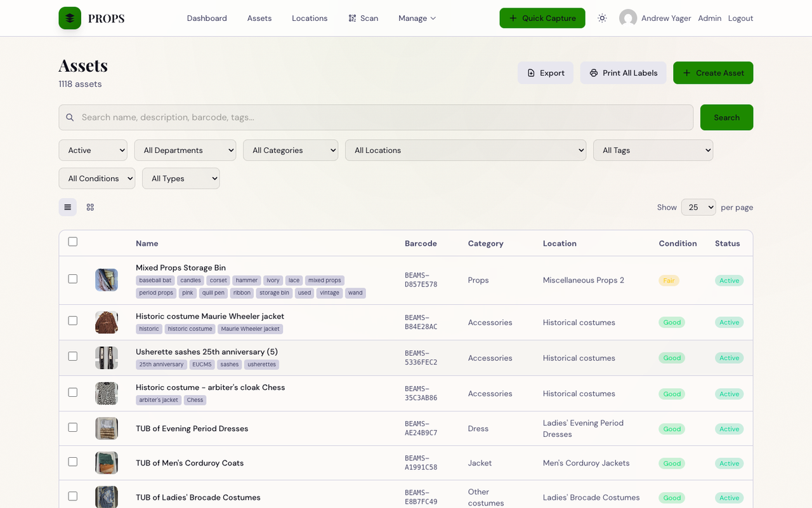Toggle the light/dark theme sun icon
Image resolution: width=812 pixels, height=508 pixels.
point(602,18)
